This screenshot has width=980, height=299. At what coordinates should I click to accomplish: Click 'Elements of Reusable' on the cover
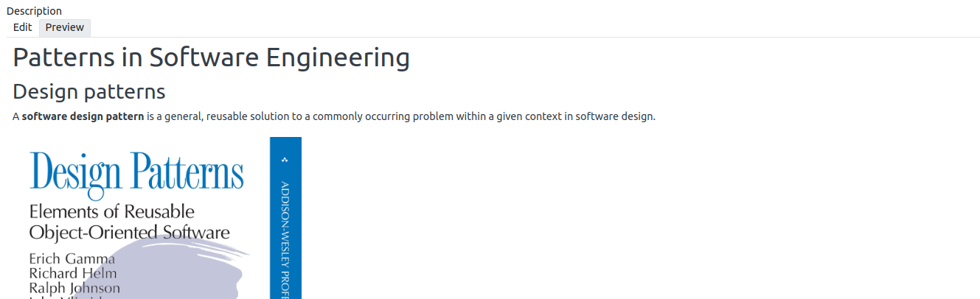[111, 212]
